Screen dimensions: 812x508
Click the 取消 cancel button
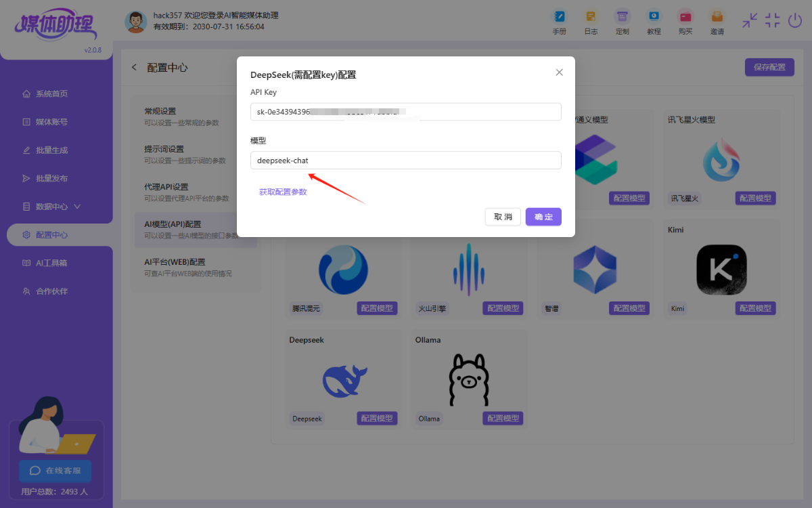(x=503, y=217)
